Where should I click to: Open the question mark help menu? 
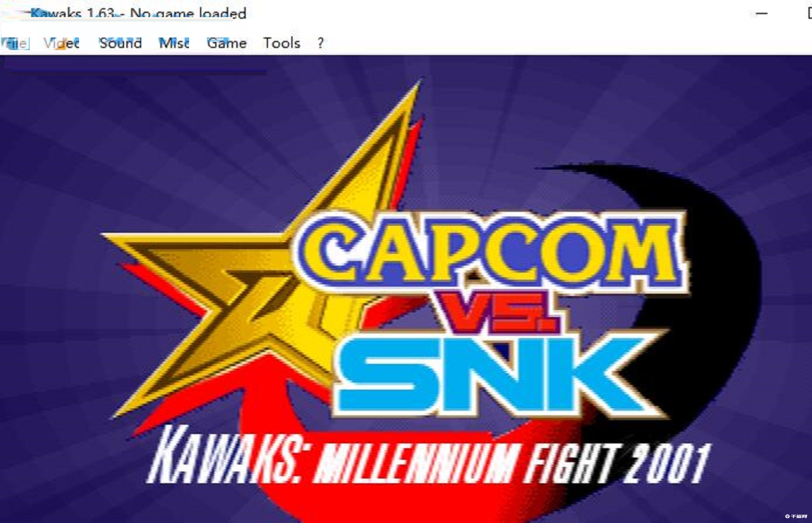[321, 43]
